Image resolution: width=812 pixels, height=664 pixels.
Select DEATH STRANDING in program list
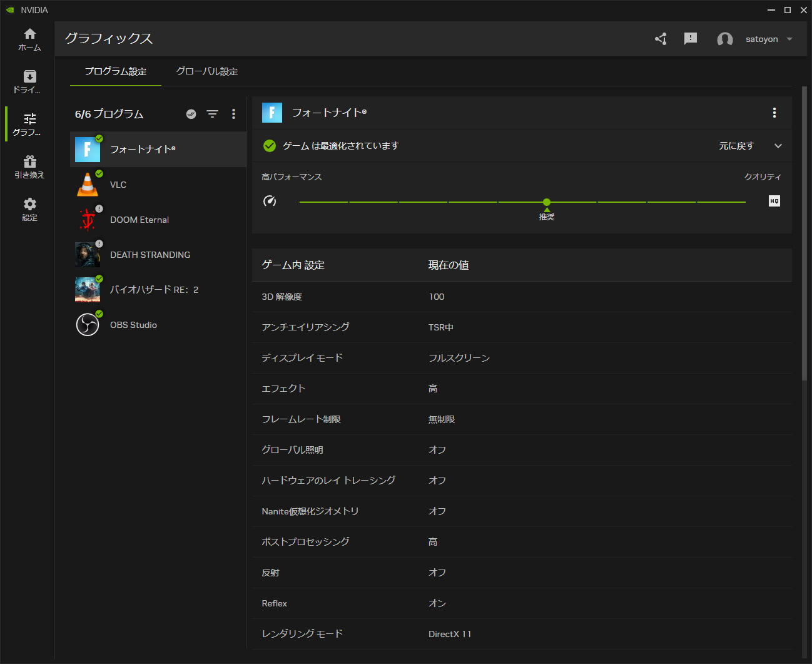point(158,255)
